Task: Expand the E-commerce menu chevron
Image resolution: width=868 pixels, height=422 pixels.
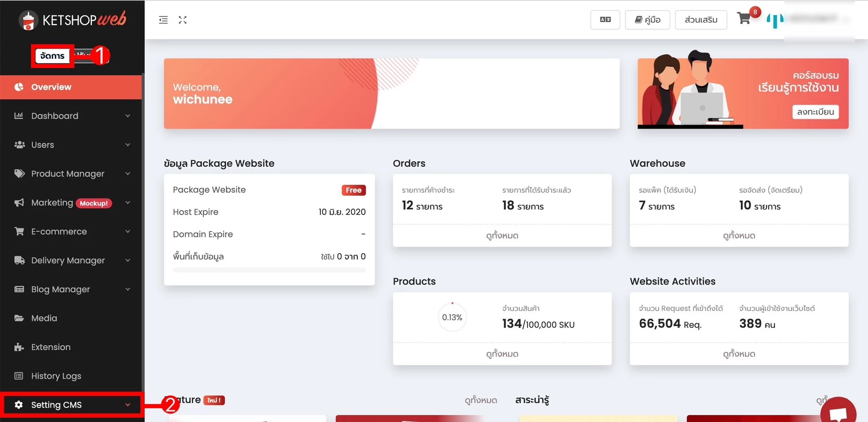Action: (x=128, y=232)
